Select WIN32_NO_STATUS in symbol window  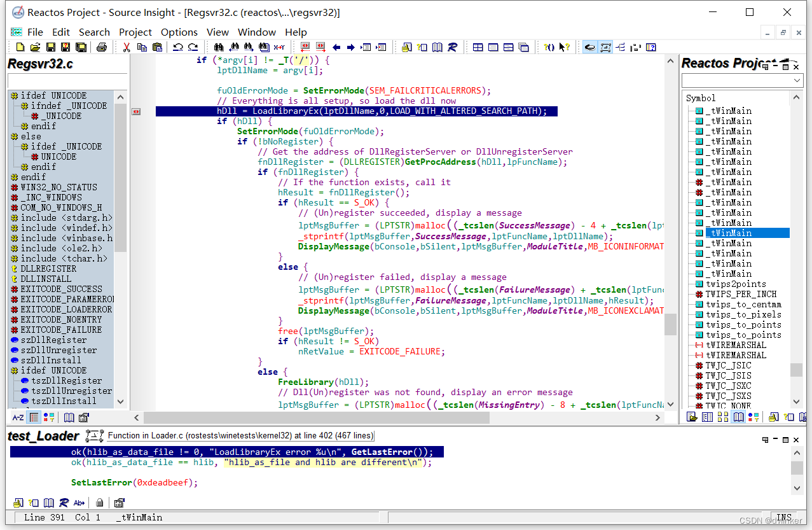pyautogui.click(x=58, y=187)
